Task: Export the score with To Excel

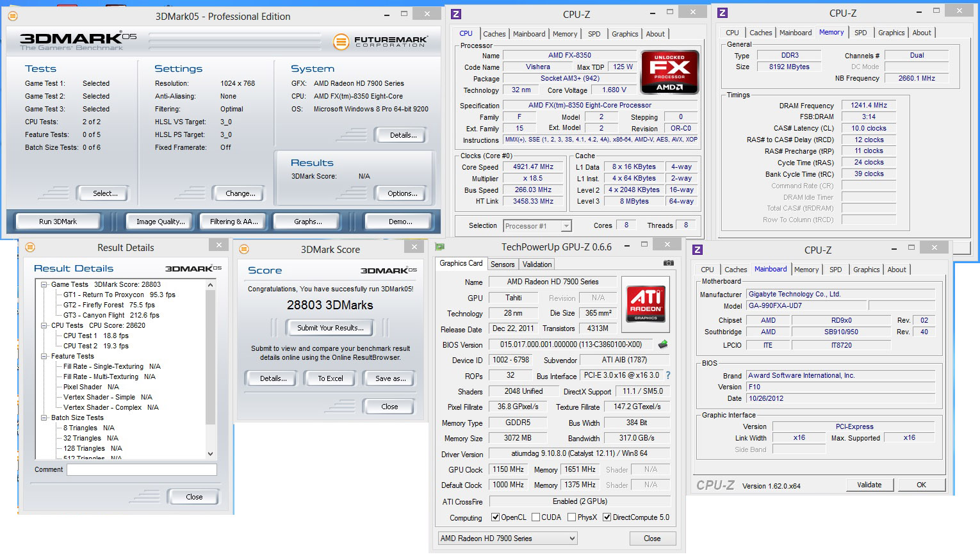Action: [331, 378]
